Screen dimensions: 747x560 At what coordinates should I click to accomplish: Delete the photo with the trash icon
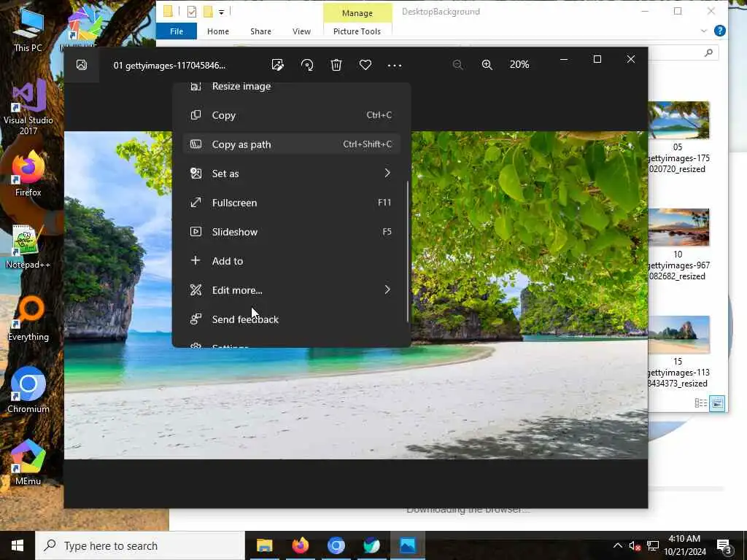(336, 65)
